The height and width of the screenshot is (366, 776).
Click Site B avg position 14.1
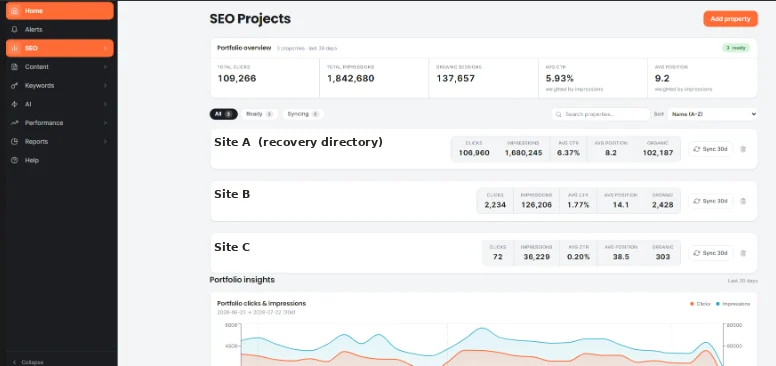pyautogui.click(x=621, y=205)
